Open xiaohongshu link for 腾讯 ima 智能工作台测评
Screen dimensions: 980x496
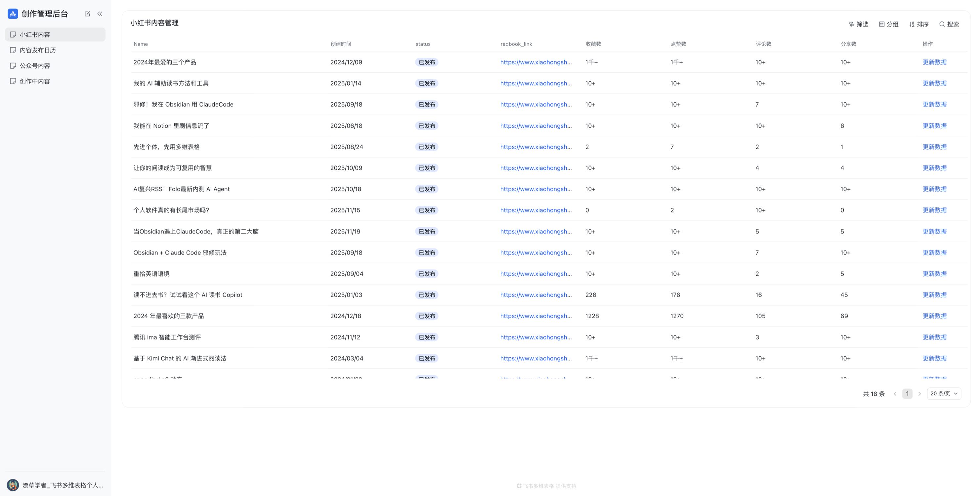point(536,337)
